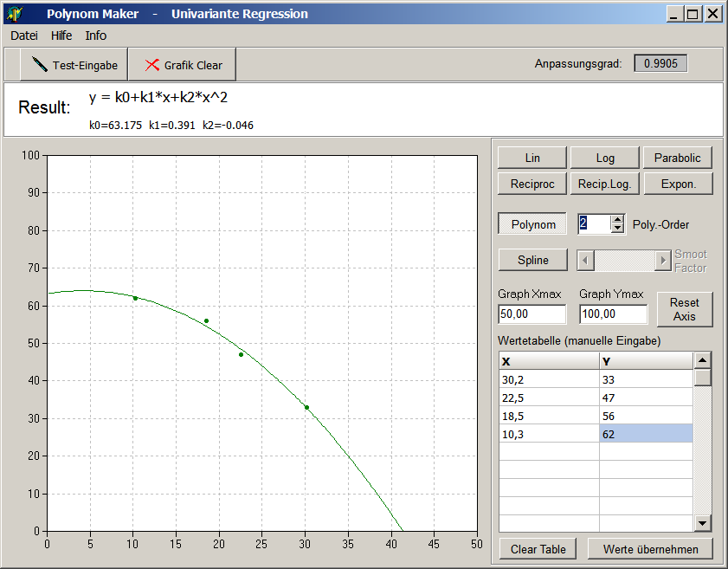728x569 pixels.
Task: Select Expon. regression
Action: (679, 184)
